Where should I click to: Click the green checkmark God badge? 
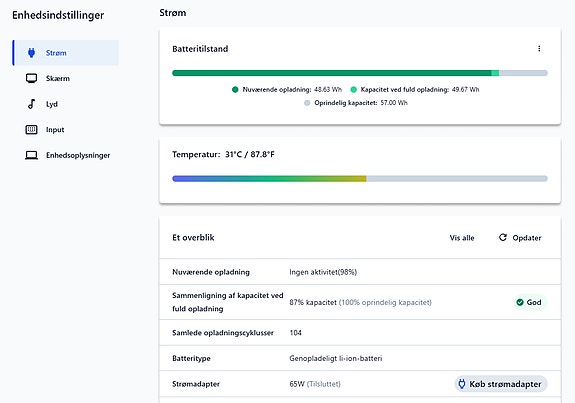[x=530, y=302]
